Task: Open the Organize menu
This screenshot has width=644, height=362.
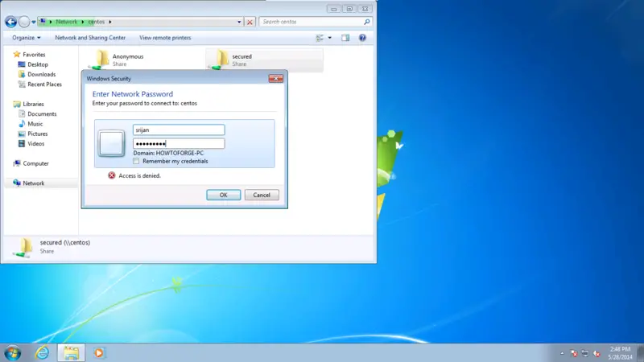Action: tap(27, 38)
